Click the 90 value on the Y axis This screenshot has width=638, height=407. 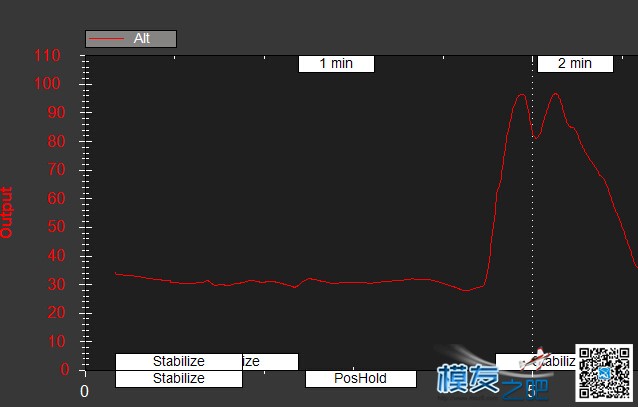(x=56, y=112)
